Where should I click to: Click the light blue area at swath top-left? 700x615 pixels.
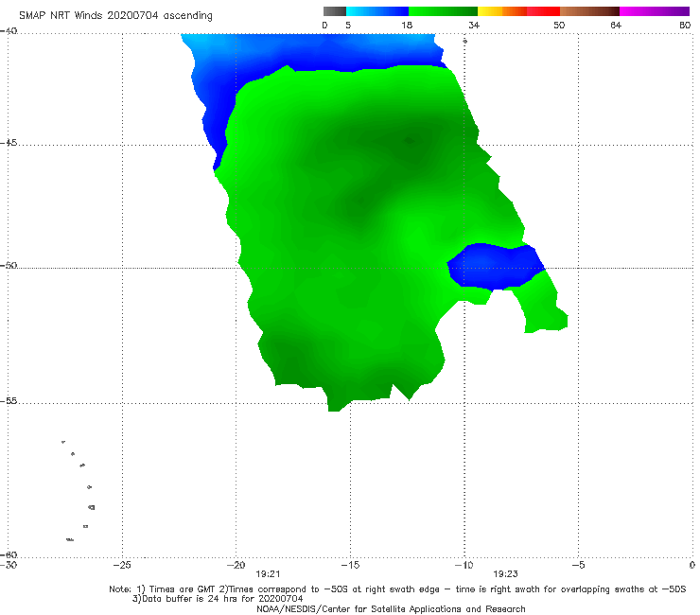click(201, 44)
